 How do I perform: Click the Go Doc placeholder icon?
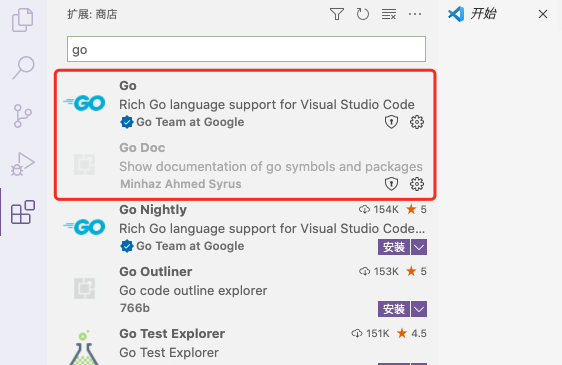84,164
